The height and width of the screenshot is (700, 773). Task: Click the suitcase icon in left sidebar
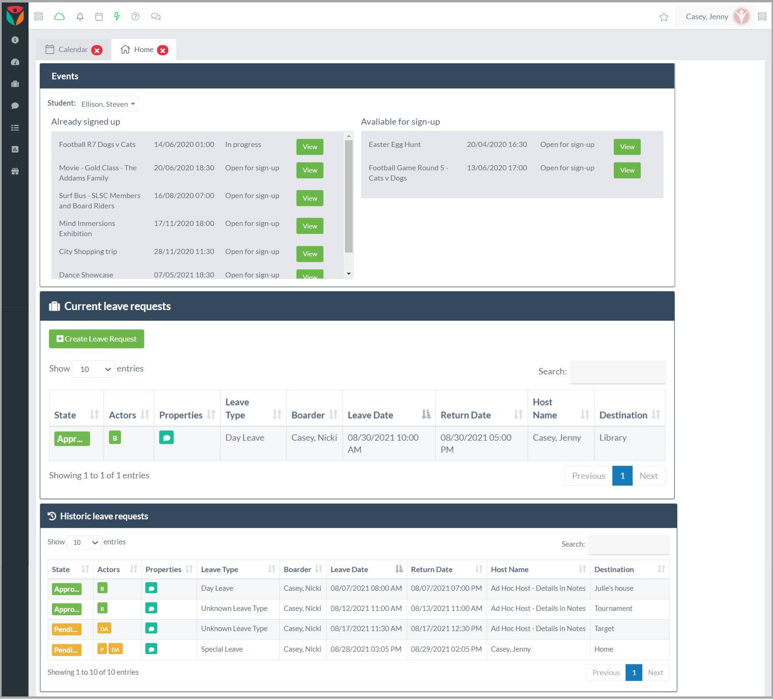15,84
